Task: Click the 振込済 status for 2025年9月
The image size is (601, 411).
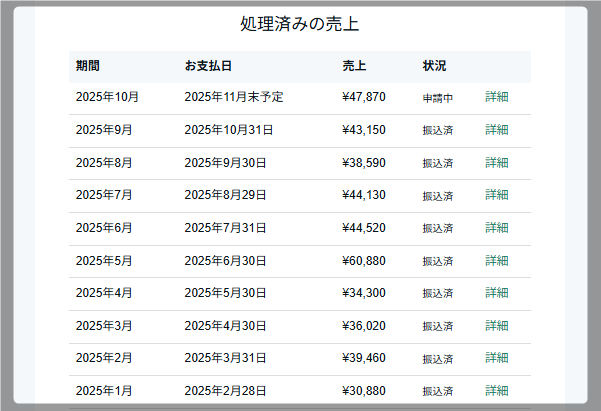Action: click(x=438, y=131)
